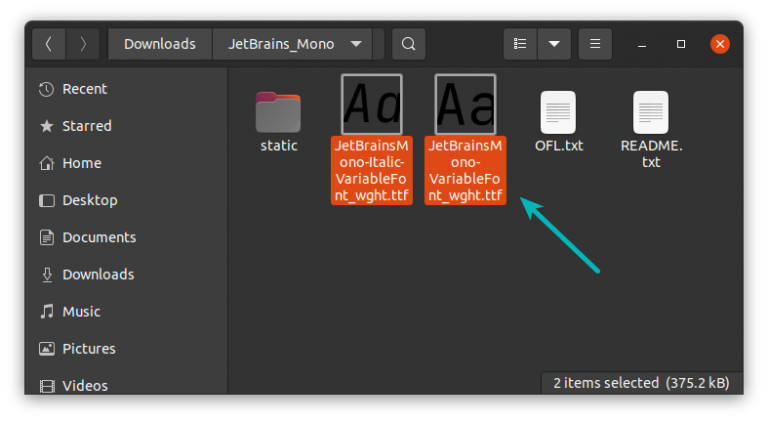Go forward using the right arrow button
Viewport: 768px width, 423px height.
(x=83, y=44)
